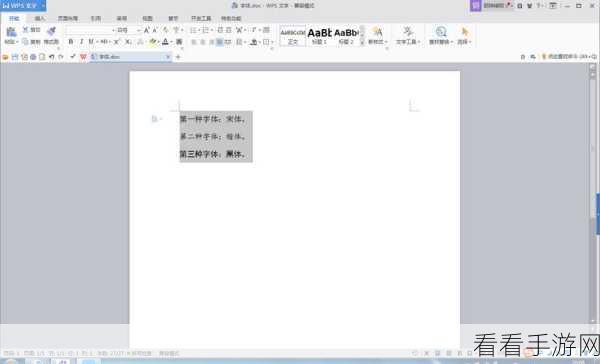600x364 pixels.
Task: Center align the text
Action: pos(202,42)
